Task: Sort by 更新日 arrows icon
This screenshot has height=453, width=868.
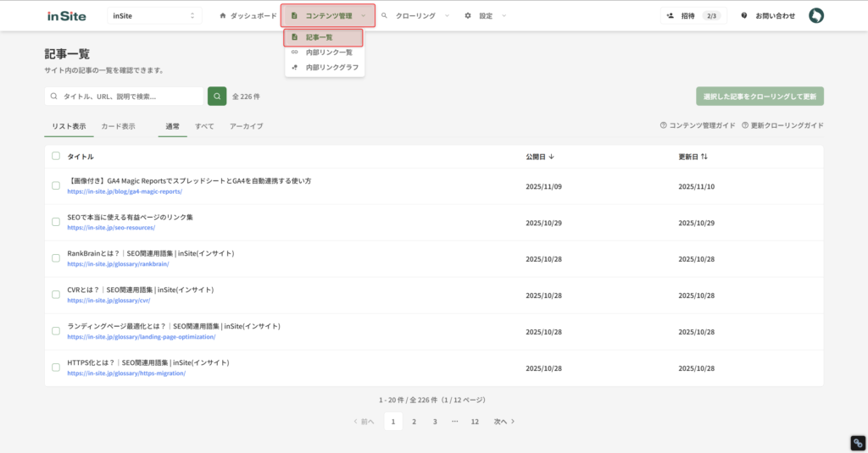Action: click(x=704, y=157)
